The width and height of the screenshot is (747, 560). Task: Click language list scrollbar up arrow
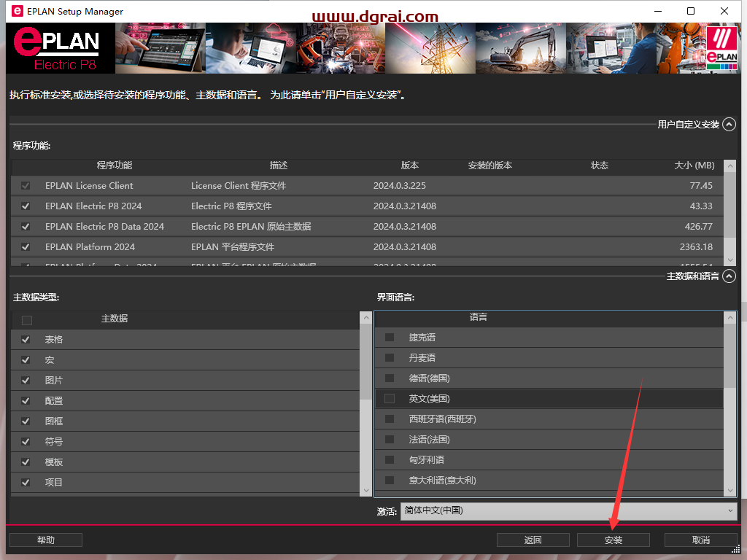point(729,318)
